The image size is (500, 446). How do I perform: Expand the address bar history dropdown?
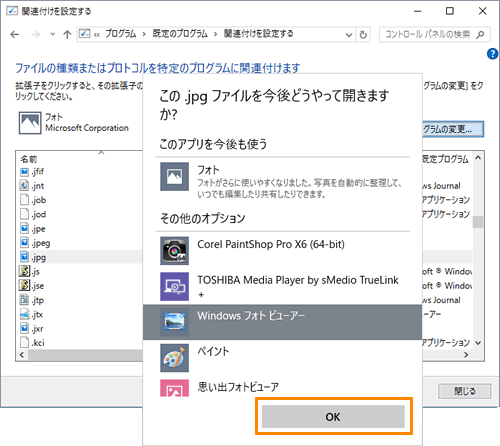click(349, 35)
